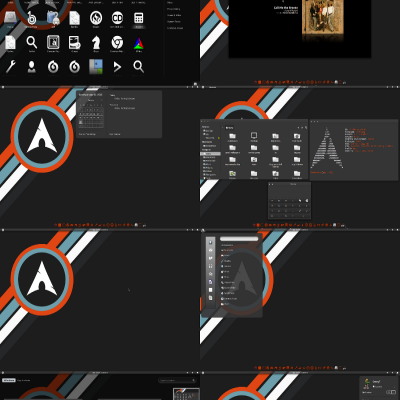This screenshot has height=400, width=400.
Task: Launch the circular flame burner icon
Action: [96, 18]
